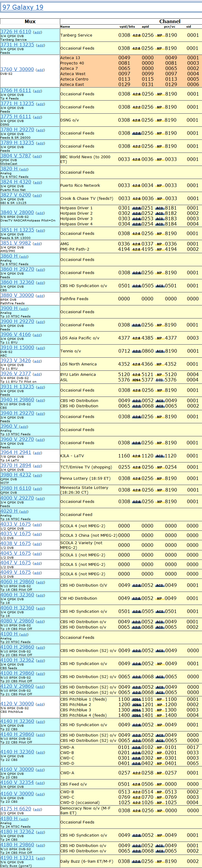The width and height of the screenshot is (202, 868).
Task: Click (add) next to 3804 V 5787
Action: [37, 156]
